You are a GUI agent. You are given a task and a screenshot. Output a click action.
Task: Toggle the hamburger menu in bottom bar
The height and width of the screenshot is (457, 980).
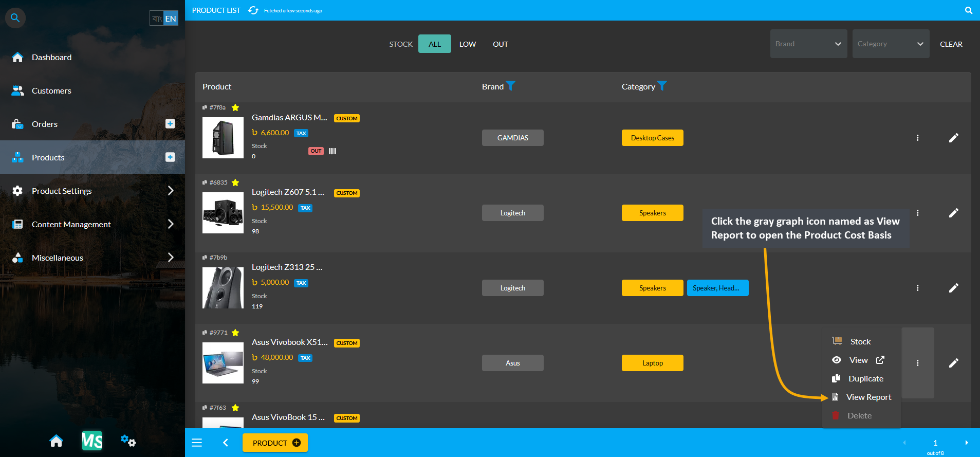point(197,443)
